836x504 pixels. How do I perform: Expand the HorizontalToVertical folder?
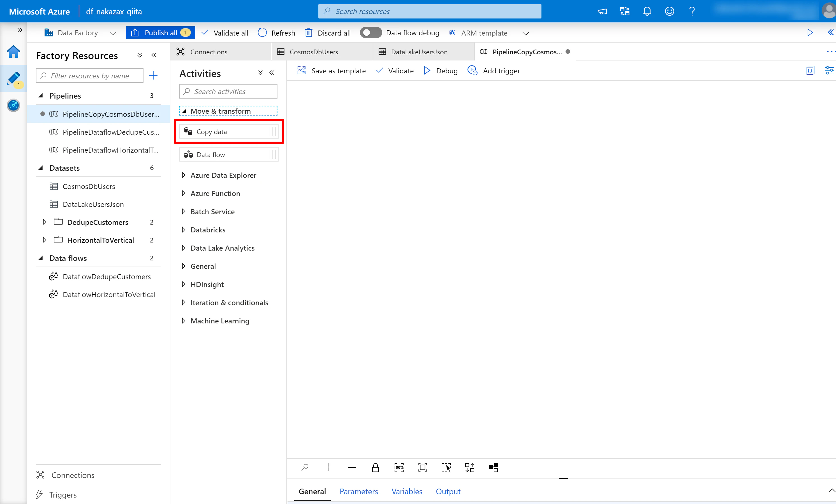pyautogui.click(x=45, y=240)
